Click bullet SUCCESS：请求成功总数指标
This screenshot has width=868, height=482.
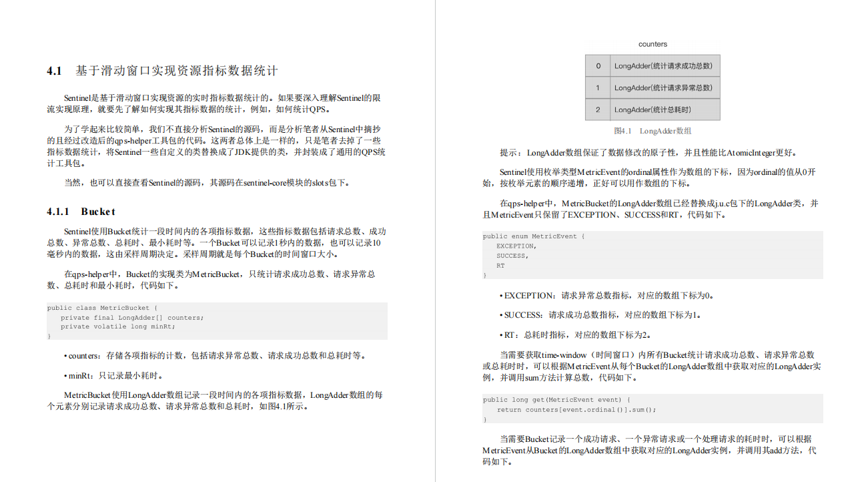[600, 314]
